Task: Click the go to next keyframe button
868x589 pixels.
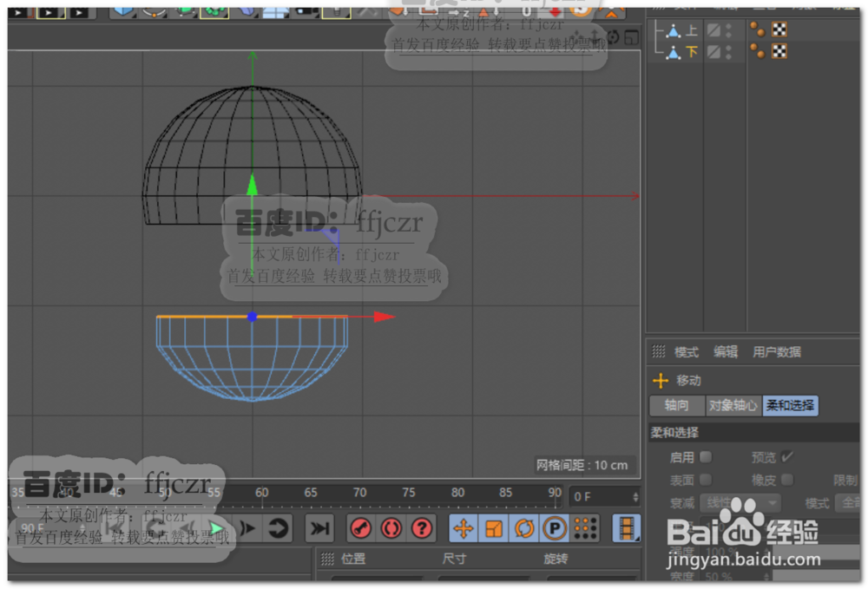Action: [x=278, y=529]
